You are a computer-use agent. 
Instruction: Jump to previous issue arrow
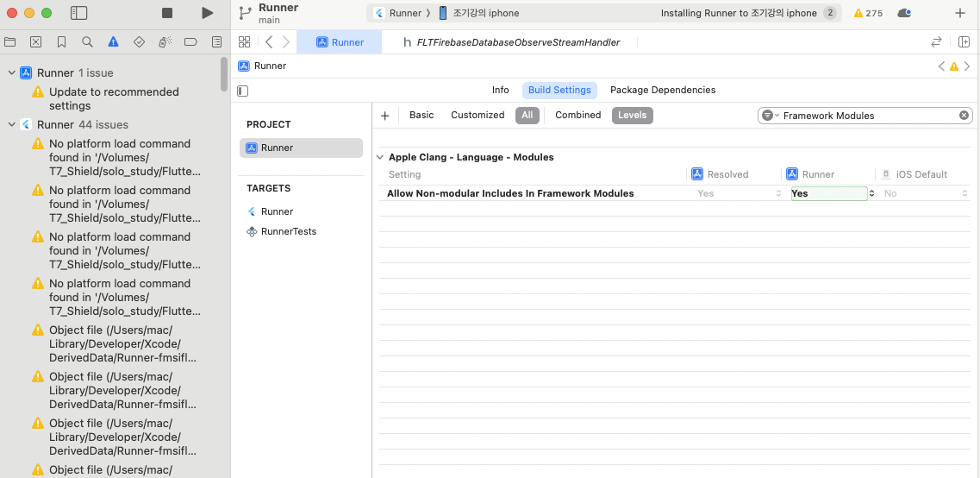pyautogui.click(x=942, y=66)
